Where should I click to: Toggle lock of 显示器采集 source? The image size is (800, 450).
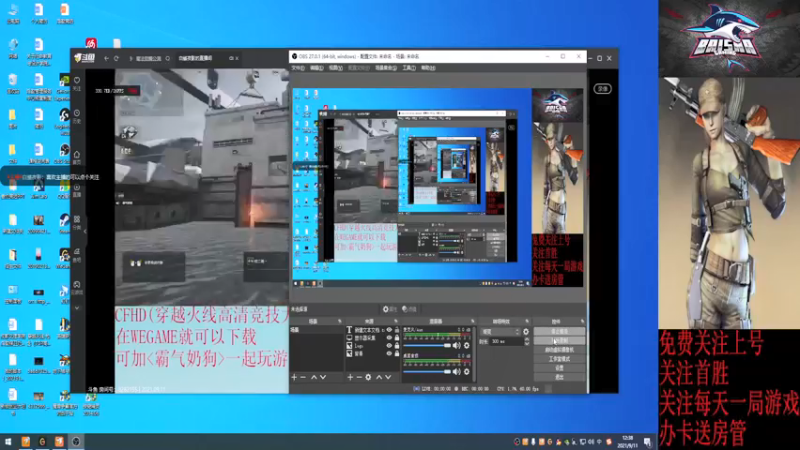pos(397,337)
